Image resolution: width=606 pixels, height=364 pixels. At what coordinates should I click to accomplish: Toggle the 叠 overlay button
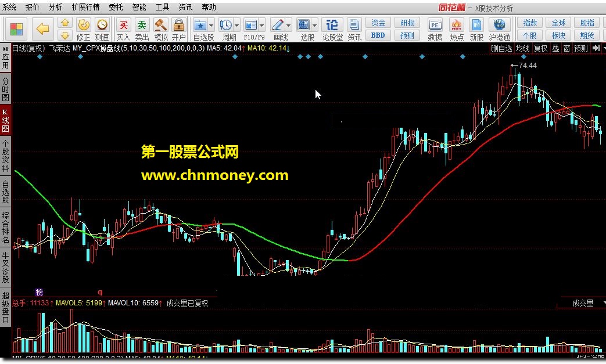tap(555, 48)
